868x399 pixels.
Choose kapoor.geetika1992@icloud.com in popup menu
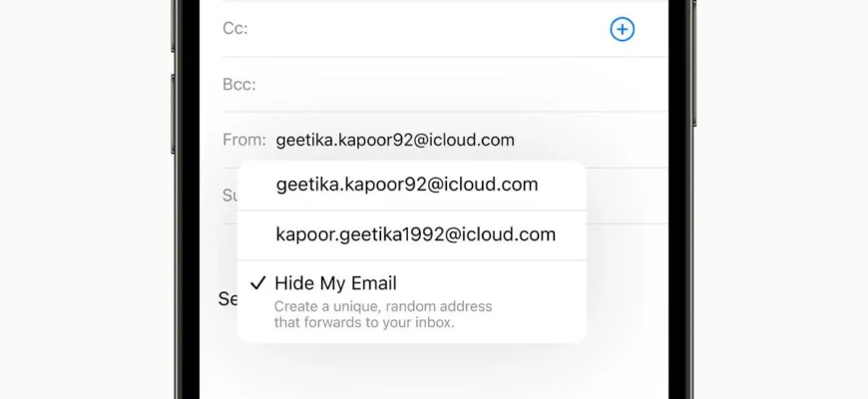click(x=411, y=234)
